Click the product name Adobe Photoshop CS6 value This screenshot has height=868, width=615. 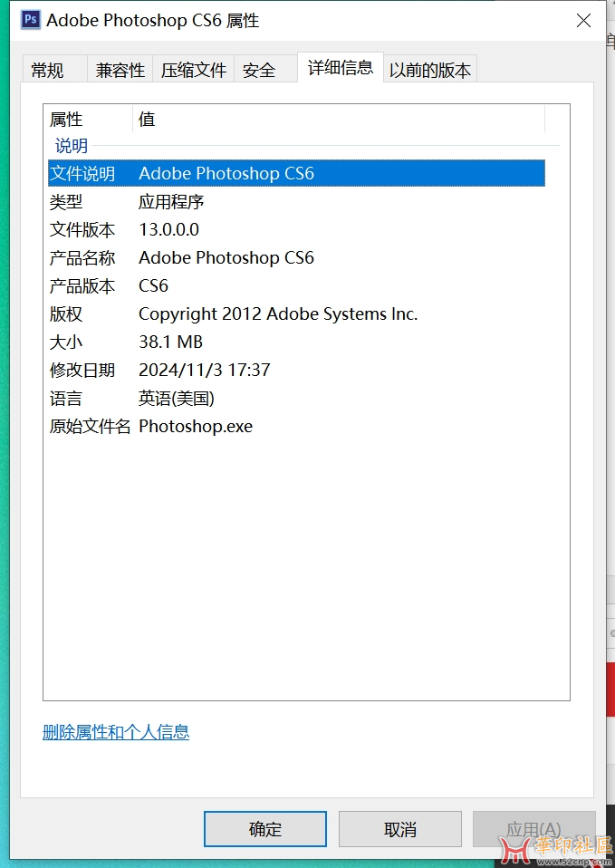click(226, 257)
